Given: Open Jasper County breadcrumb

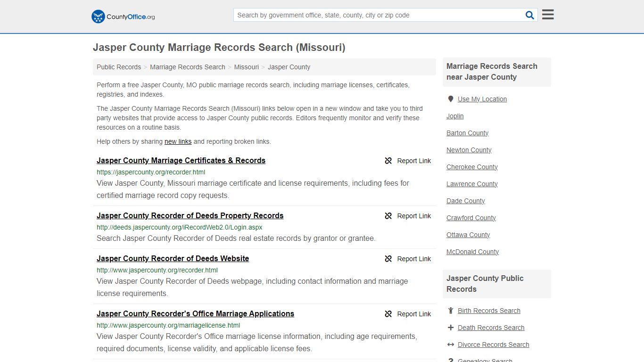Looking at the screenshot, I should 289,67.
